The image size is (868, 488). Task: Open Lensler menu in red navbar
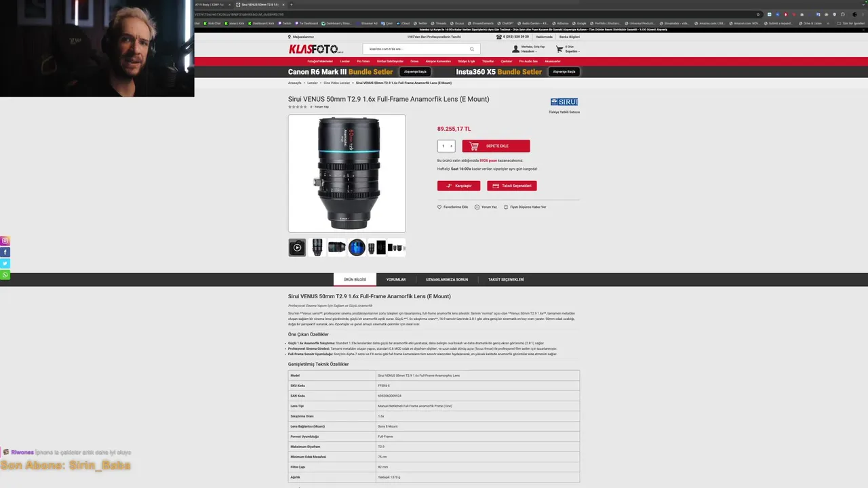pos(345,62)
